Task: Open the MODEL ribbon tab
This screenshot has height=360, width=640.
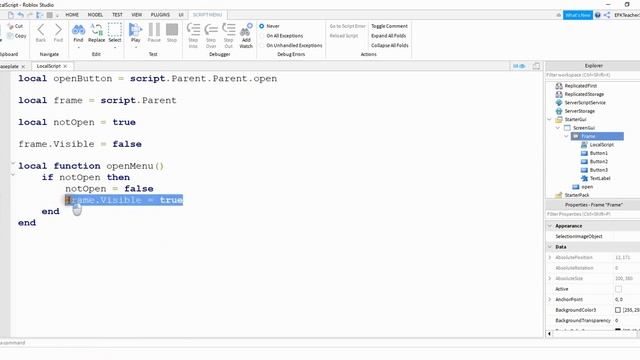Action: 95,15
